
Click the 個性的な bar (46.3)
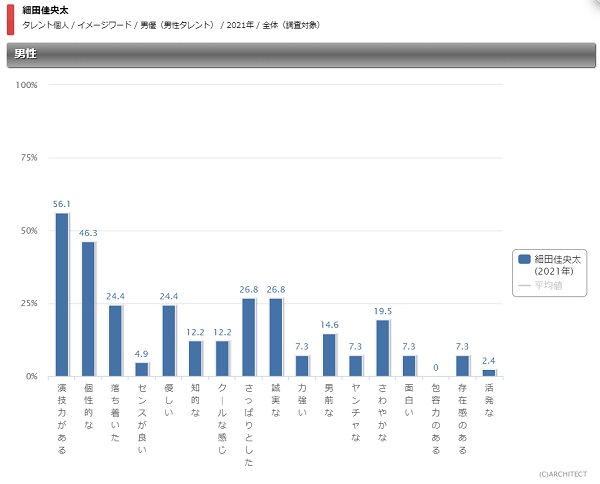88,308
